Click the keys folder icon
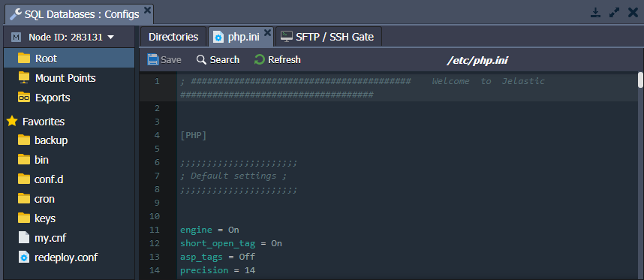 24,218
